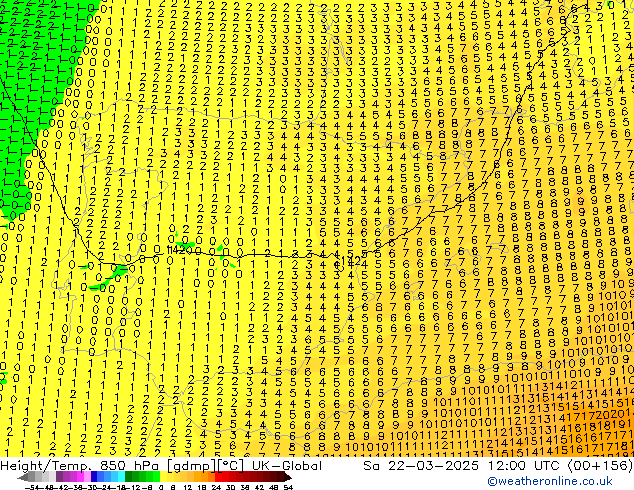Click the [°C] unit label
Viewport: 634px width, 490px height.
coord(231,466)
